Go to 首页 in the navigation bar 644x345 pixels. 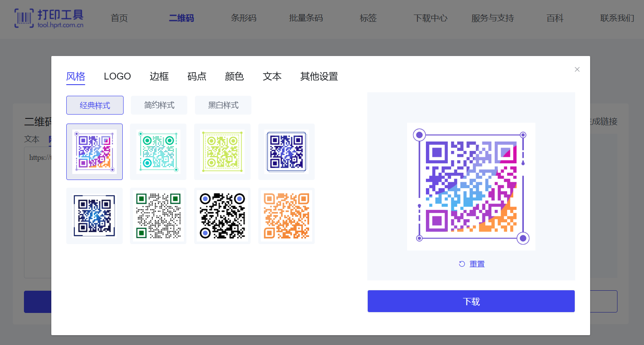119,18
